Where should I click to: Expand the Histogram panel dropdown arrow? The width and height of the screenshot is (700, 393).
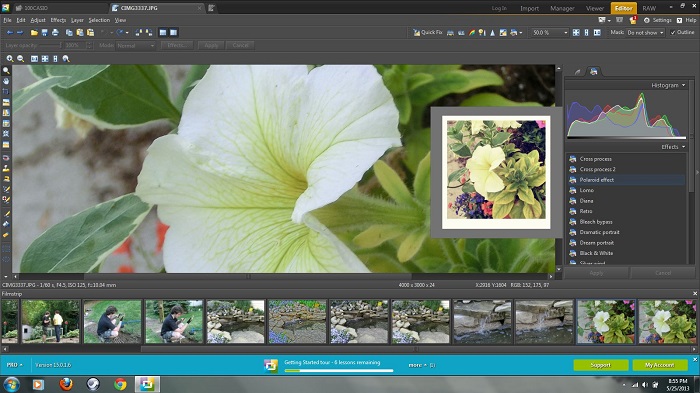tap(683, 85)
